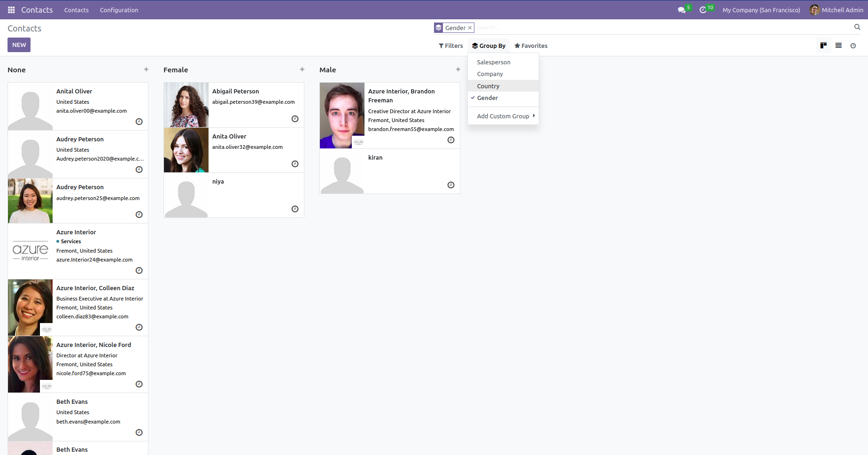This screenshot has width=868, height=455.
Task: Open the apps grid menu icon
Action: pyautogui.click(x=11, y=10)
